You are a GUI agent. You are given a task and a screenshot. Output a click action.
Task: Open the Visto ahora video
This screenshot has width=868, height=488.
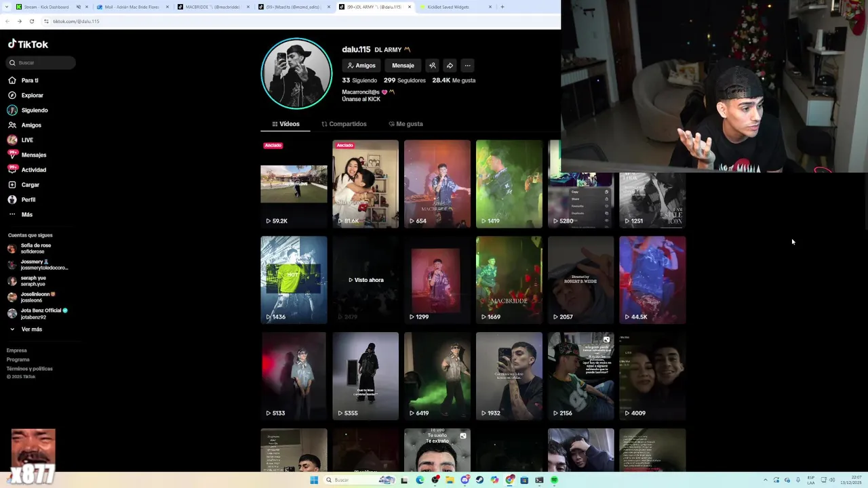pos(366,280)
